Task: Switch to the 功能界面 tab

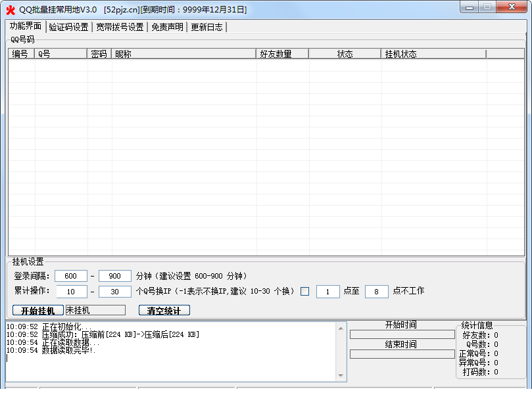Action: coord(26,26)
